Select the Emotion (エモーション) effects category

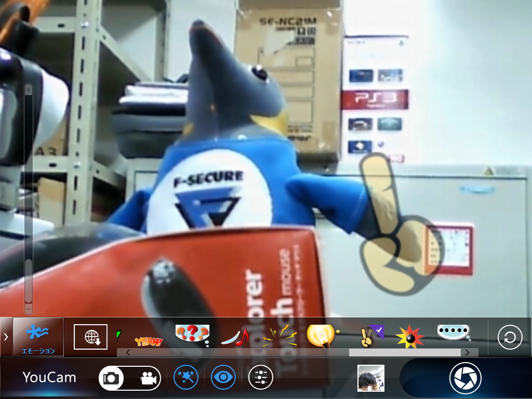click(x=38, y=337)
